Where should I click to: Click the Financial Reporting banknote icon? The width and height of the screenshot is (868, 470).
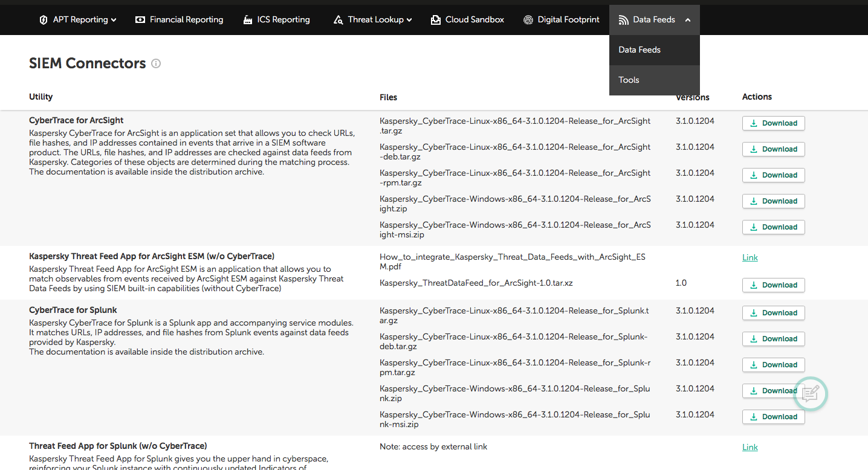coord(140,20)
